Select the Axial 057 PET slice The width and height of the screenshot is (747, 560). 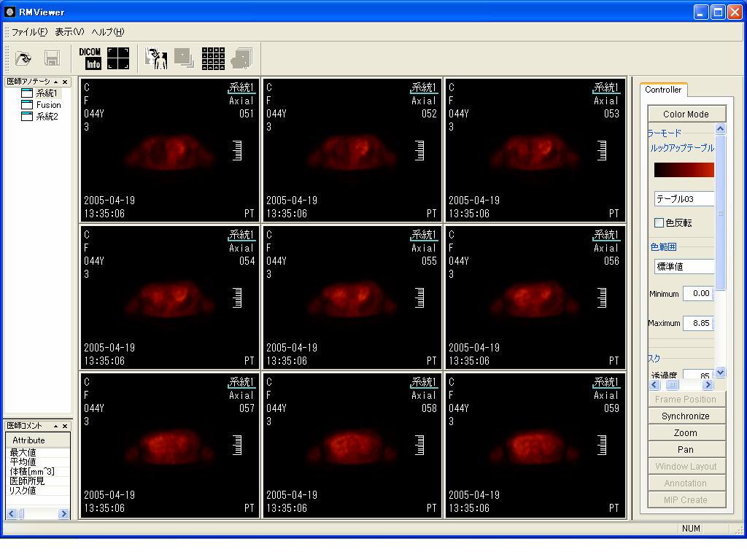point(169,446)
